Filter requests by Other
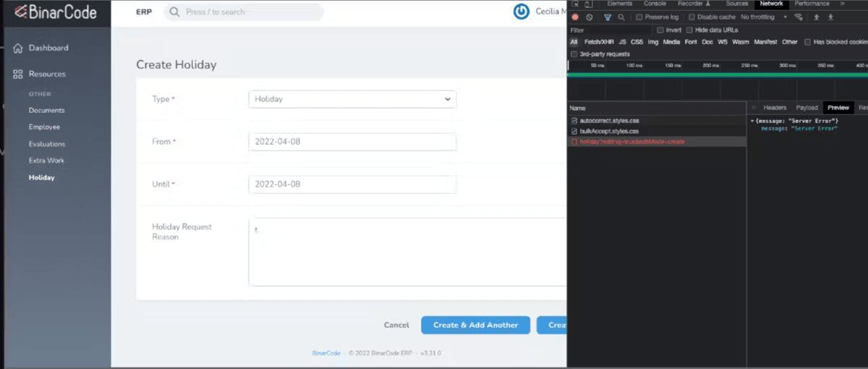This screenshot has width=868, height=369. [x=790, y=42]
